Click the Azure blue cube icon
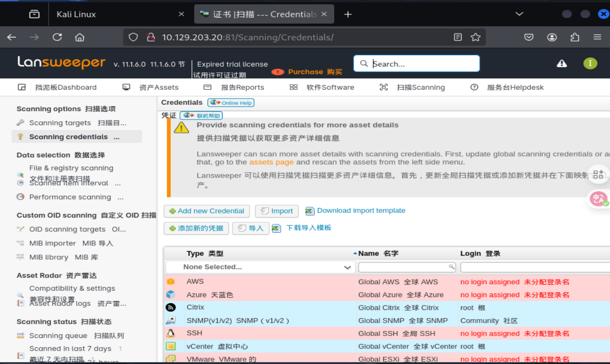Screen dimensions: 610x364 171,294
